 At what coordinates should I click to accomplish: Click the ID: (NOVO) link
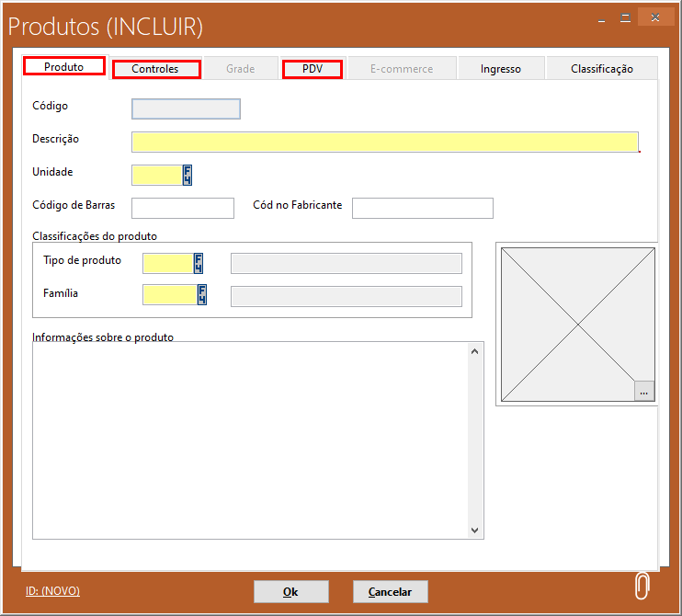[x=52, y=591]
